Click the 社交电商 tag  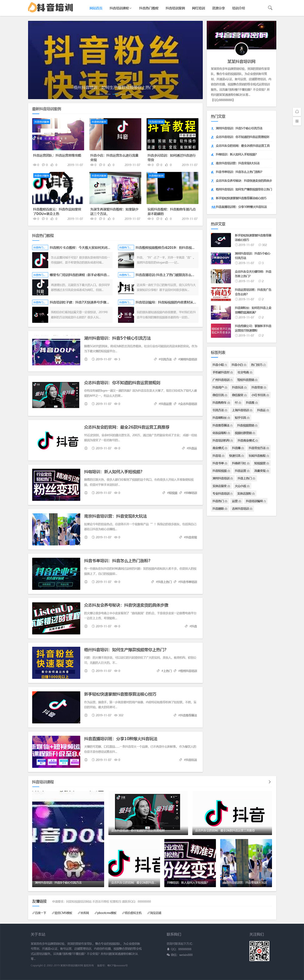click(x=245, y=373)
